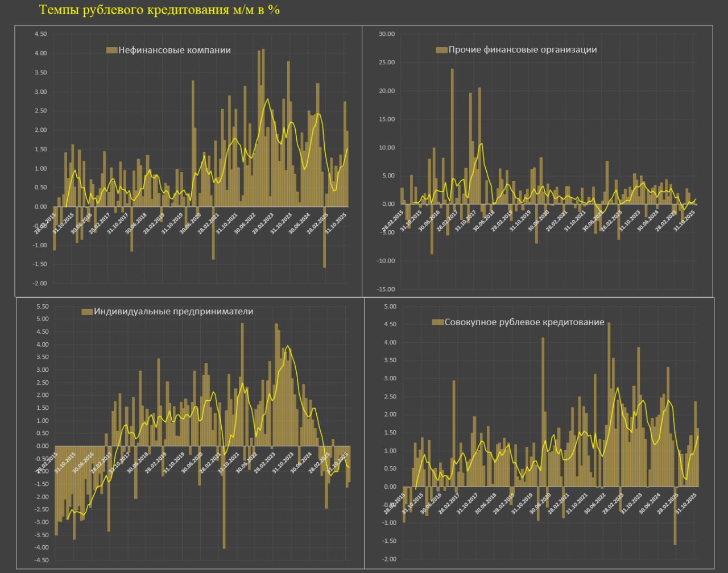The height and width of the screenshot is (573, 728).
Task: Click the -10.00 y-axis label
Action: pos(385,261)
